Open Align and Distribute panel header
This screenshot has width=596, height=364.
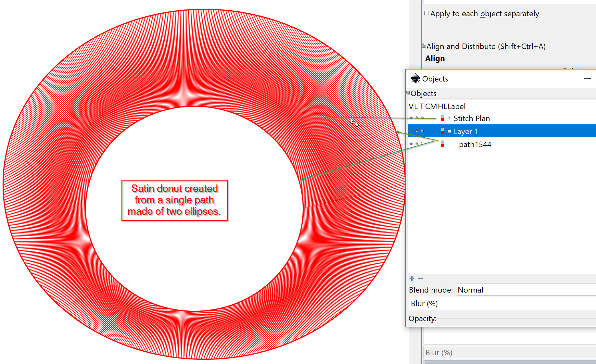tap(486, 46)
